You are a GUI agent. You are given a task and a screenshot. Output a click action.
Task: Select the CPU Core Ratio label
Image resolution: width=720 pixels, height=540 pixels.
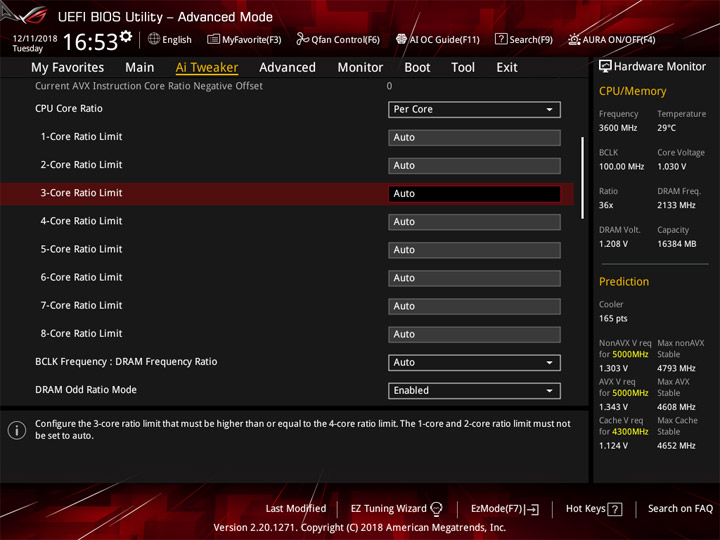tap(69, 109)
